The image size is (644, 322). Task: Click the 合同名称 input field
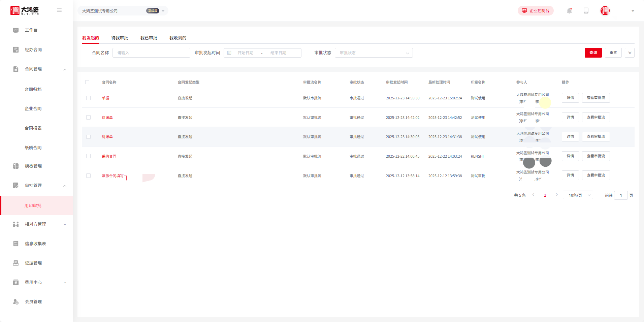151,53
